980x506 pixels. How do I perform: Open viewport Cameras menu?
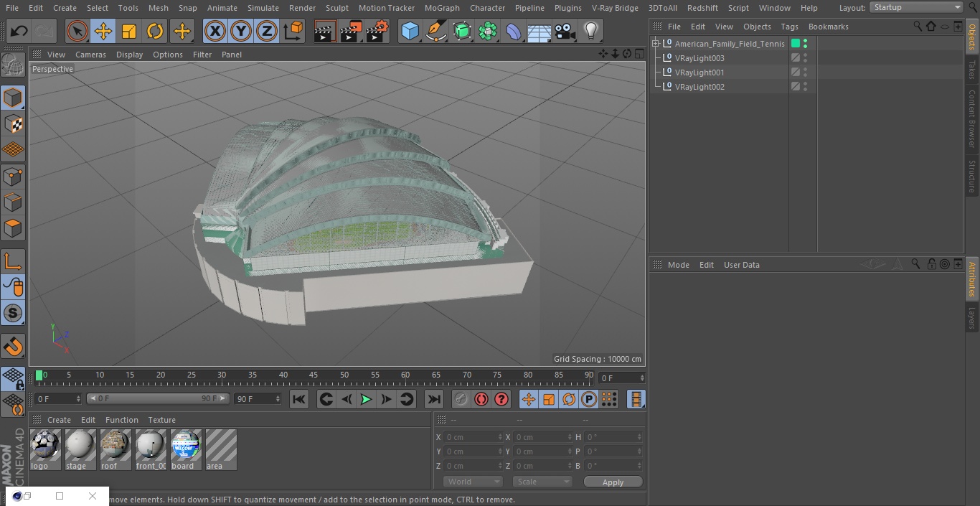[x=90, y=55]
